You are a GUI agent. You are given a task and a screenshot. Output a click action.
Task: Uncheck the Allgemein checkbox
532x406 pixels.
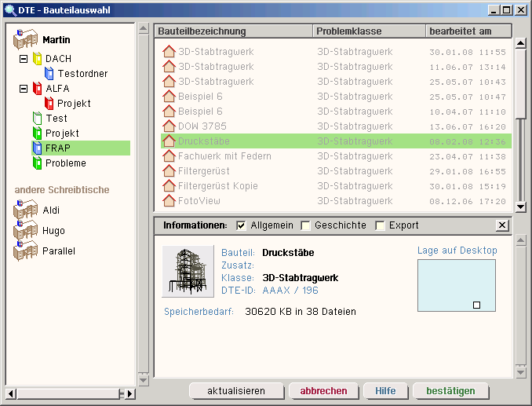pyautogui.click(x=241, y=225)
